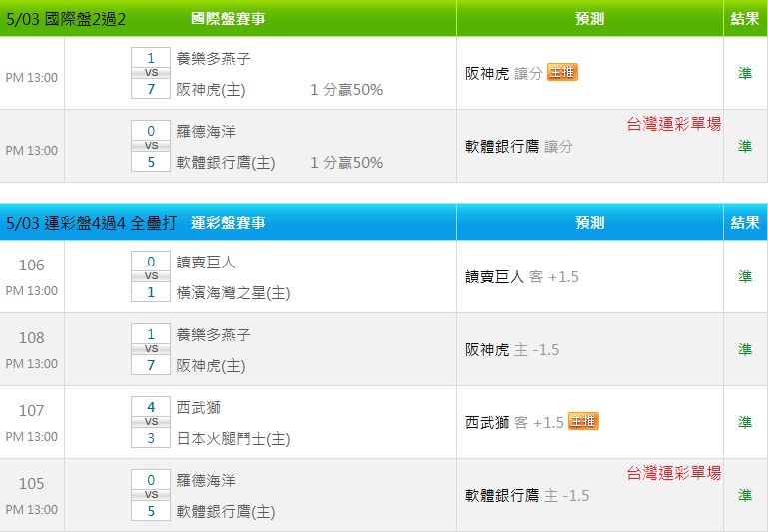The image size is (768, 532).
Task: Click the 軟體銀行鷹 讓分 prediction
Action: pyautogui.click(x=519, y=147)
